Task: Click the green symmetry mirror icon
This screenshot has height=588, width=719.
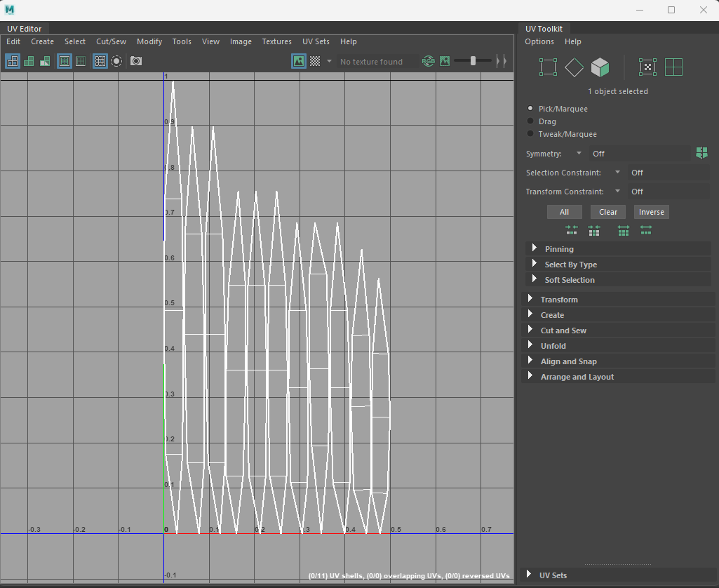Action: pos(701,153)
